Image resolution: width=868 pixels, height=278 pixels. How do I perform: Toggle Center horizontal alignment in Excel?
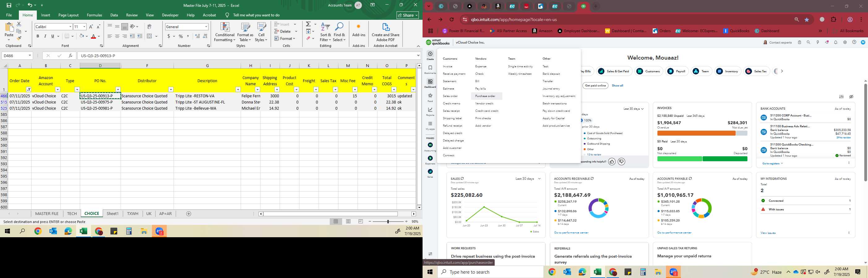[x=117, y=36]
